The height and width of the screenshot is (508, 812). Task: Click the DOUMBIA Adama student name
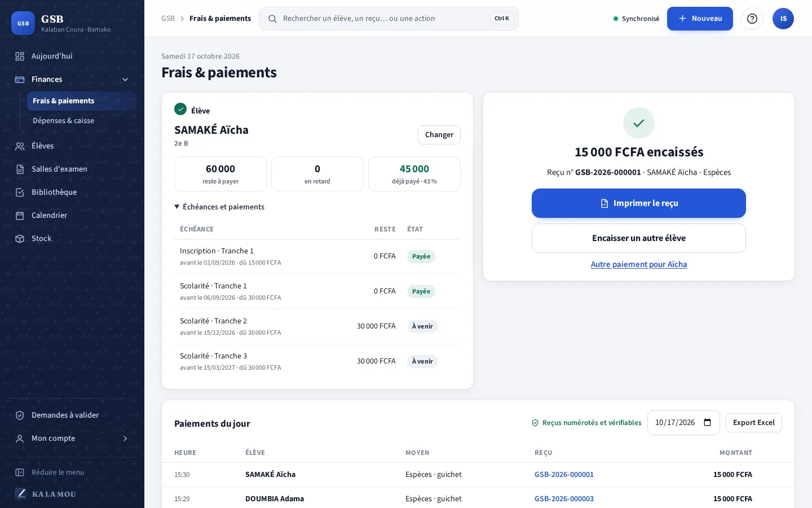point(275,498)
